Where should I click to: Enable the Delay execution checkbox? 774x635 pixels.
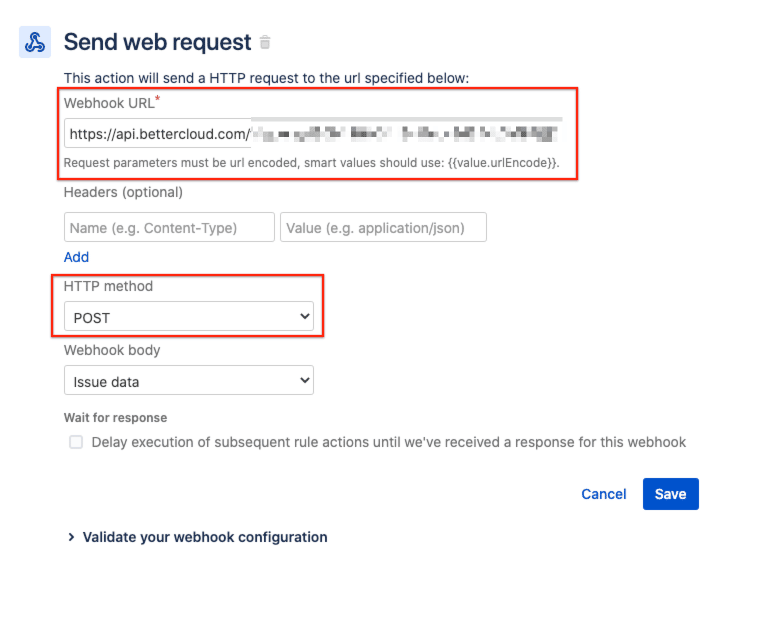(x=76, y=442)
